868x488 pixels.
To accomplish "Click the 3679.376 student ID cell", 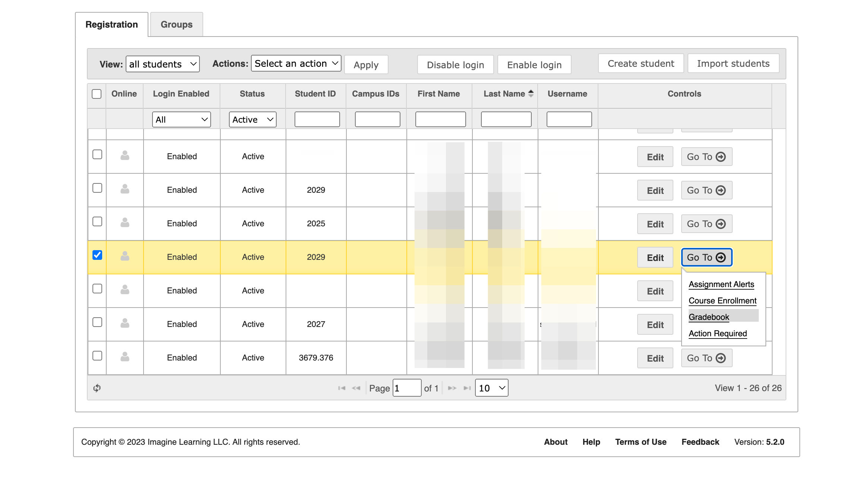I will [316, 358].
